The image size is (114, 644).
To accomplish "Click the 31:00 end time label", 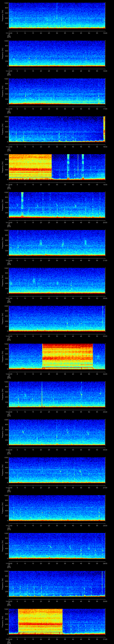I will pos(105,639).
